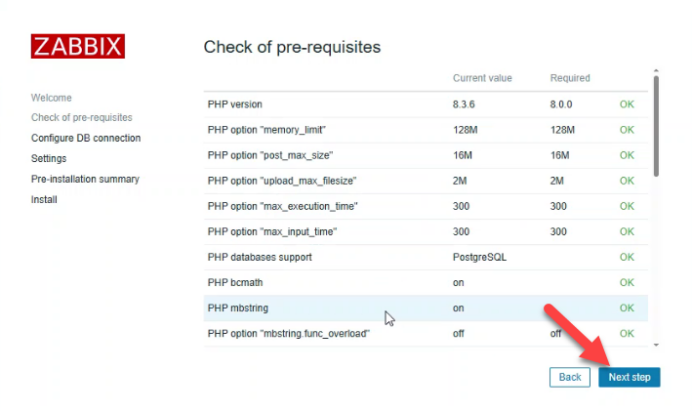
Task: Open the Welcome setup step
Action: click(x=51, y=98)
